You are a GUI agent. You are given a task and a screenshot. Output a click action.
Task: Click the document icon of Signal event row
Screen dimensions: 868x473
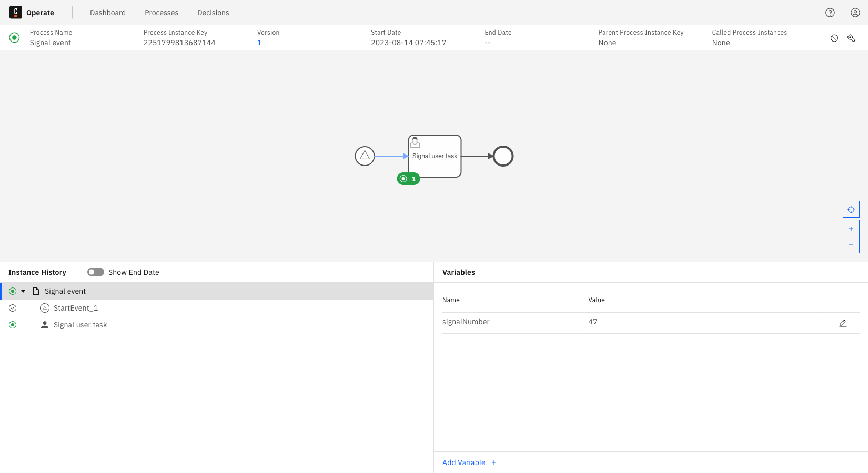tap(36, 291)
